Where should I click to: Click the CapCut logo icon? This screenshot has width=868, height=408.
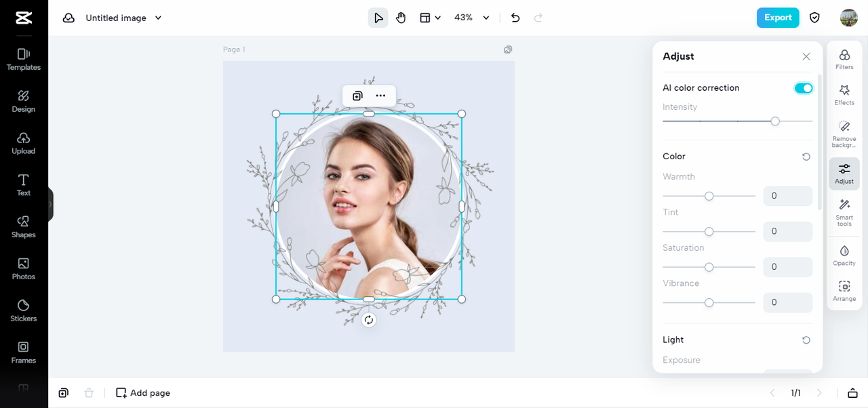[24, 18]
